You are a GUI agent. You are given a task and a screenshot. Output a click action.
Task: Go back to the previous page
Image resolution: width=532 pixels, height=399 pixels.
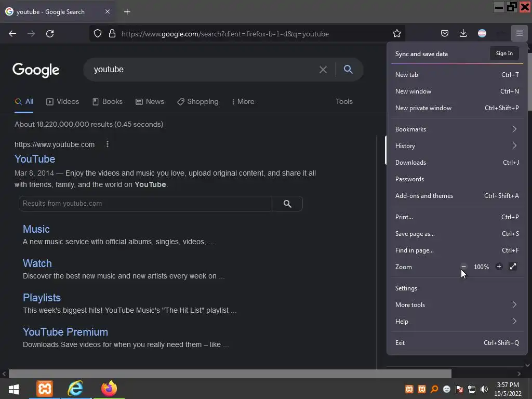click(12, 34)
